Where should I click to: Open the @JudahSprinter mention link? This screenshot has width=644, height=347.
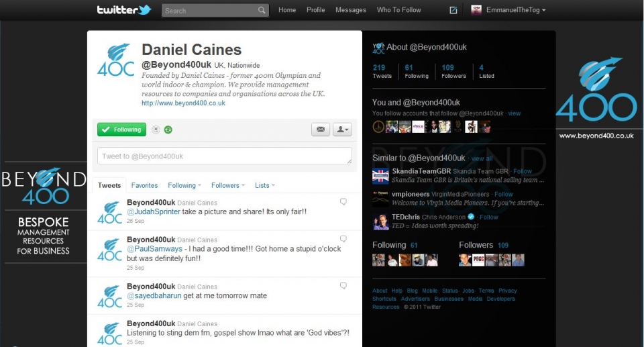tap(154, 211)
